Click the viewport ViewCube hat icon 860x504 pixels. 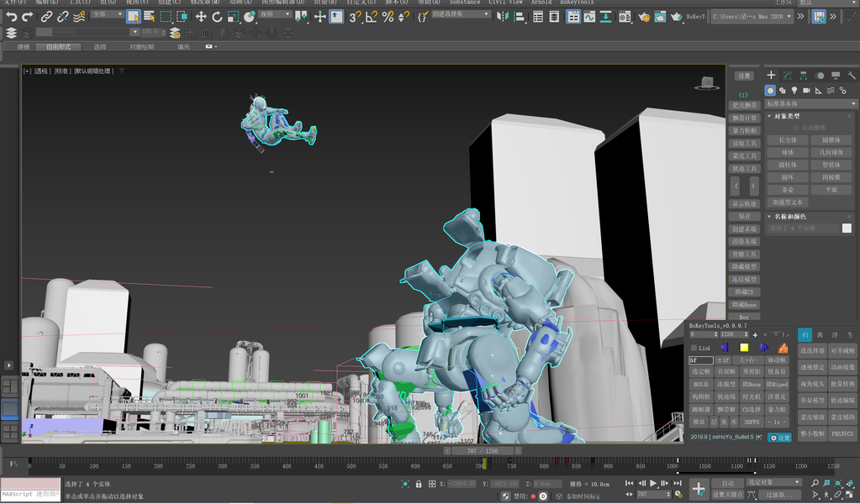coord(707,83)
